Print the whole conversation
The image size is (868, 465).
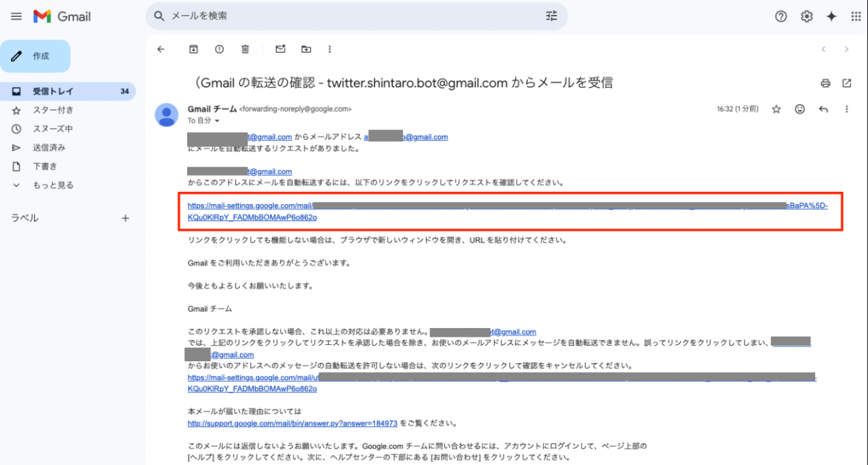825,83
